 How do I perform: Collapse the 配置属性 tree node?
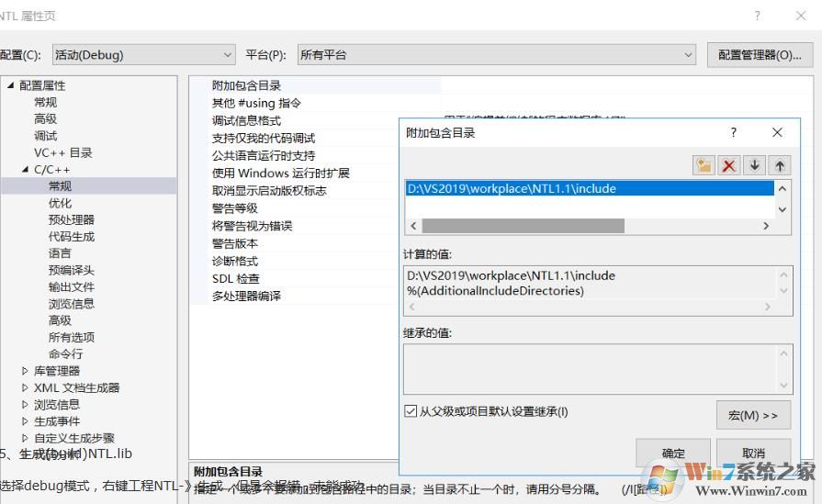(x=10, y=85)
